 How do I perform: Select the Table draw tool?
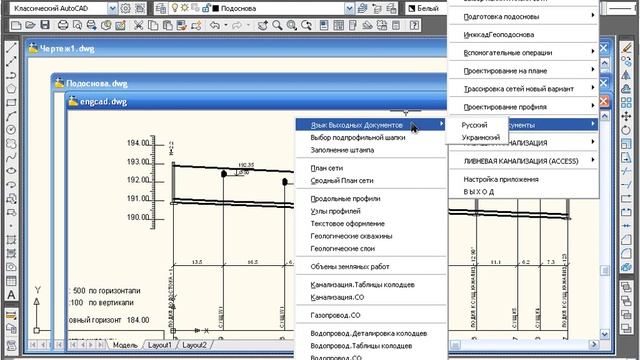(11, 281)
